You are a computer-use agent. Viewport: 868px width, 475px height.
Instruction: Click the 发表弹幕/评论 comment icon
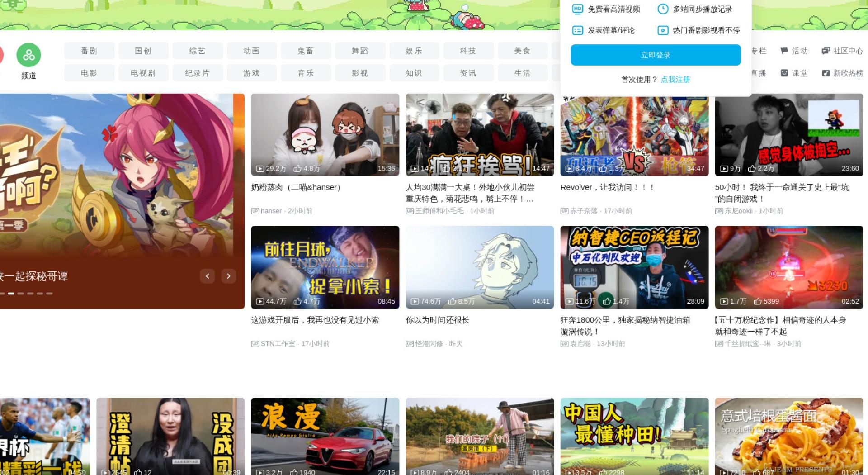pos(578,30)
